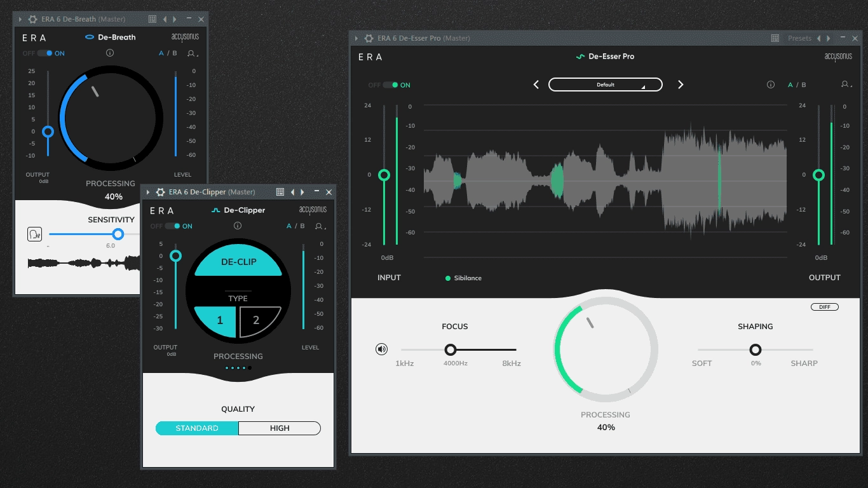Select state B in De-Breath A/B compare

click(175, 53)
